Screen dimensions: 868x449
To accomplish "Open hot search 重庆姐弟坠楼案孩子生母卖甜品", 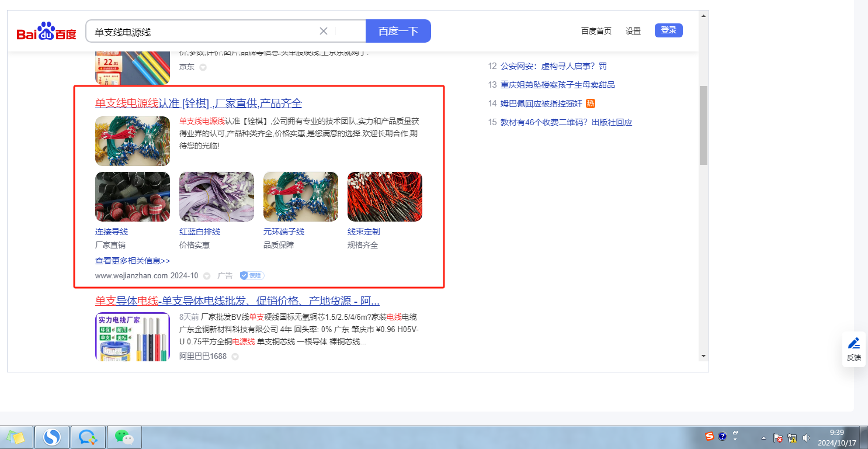I will click(x=558, y=85).
